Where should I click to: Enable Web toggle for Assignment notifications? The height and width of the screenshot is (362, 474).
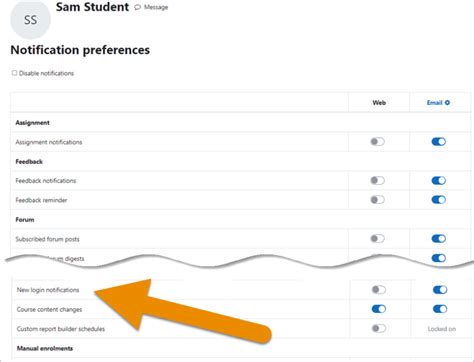(x=378, y=142)
